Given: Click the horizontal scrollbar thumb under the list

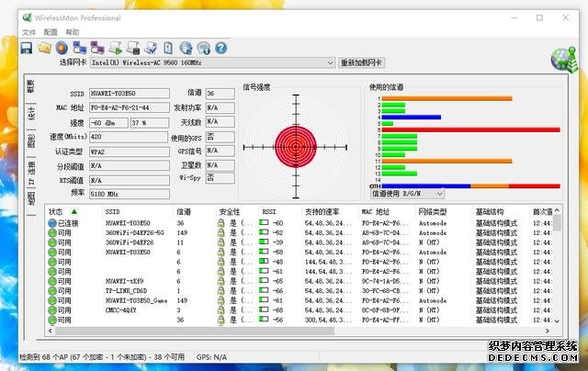Looking at the screenshot, I should point(195,331).
